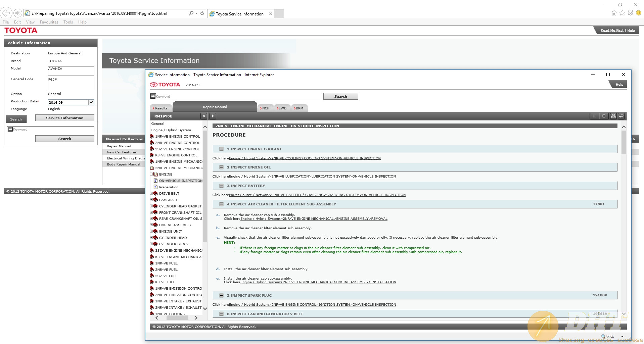Click the browser Home icon
Screen dimensions: 644x344
click(x=614, y=13)
